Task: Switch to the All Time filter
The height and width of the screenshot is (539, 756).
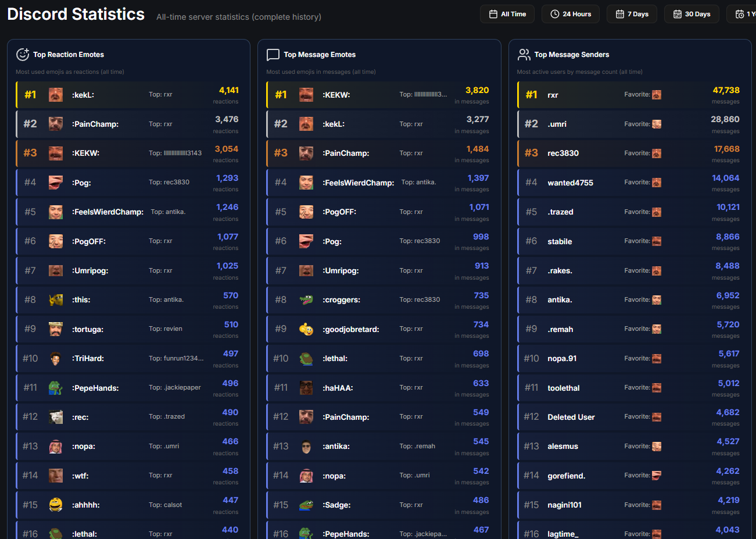Action: (507, 14)
